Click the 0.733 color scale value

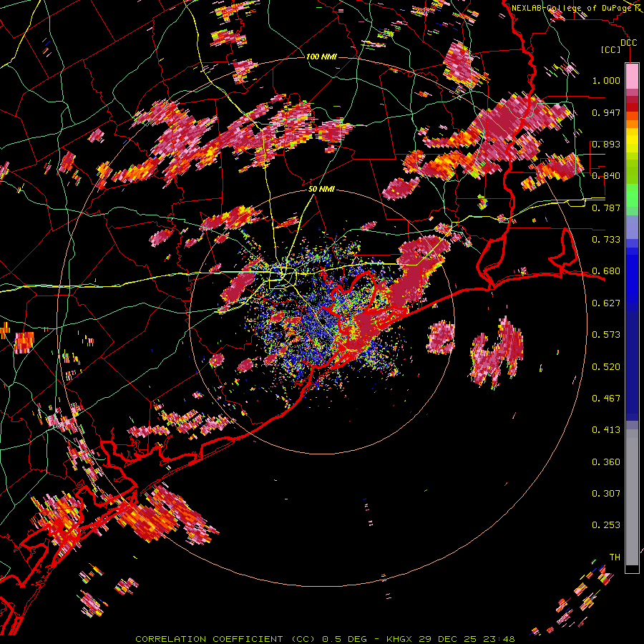[x=606, y=240]
